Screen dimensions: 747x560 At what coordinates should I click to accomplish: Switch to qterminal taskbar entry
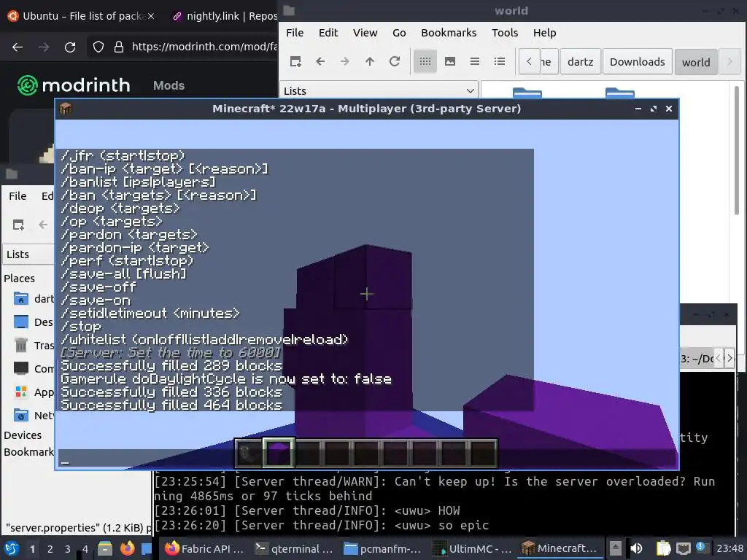click(x=294, y=548)
